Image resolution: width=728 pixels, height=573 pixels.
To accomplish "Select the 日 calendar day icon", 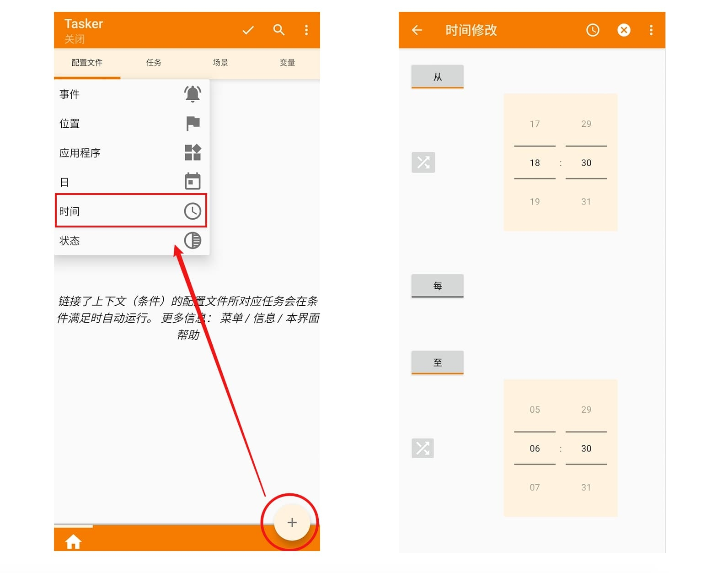I will (193, 182).
